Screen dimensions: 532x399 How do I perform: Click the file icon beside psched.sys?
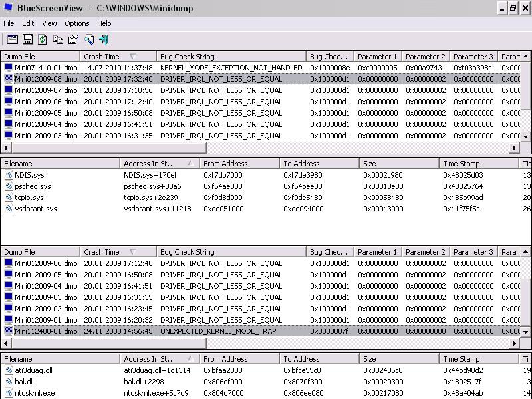click(x=9, y=186)
